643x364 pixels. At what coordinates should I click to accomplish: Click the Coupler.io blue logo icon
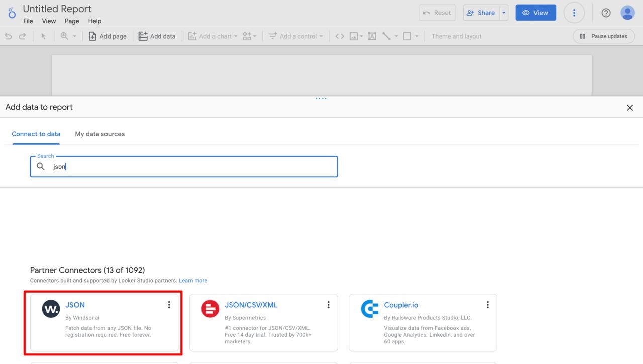click(x=370, y=309)
